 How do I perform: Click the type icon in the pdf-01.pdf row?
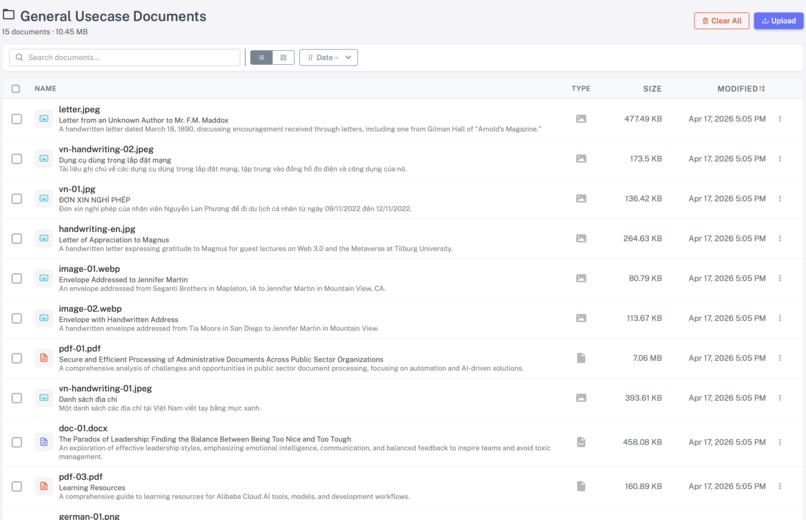click(581, 358)
